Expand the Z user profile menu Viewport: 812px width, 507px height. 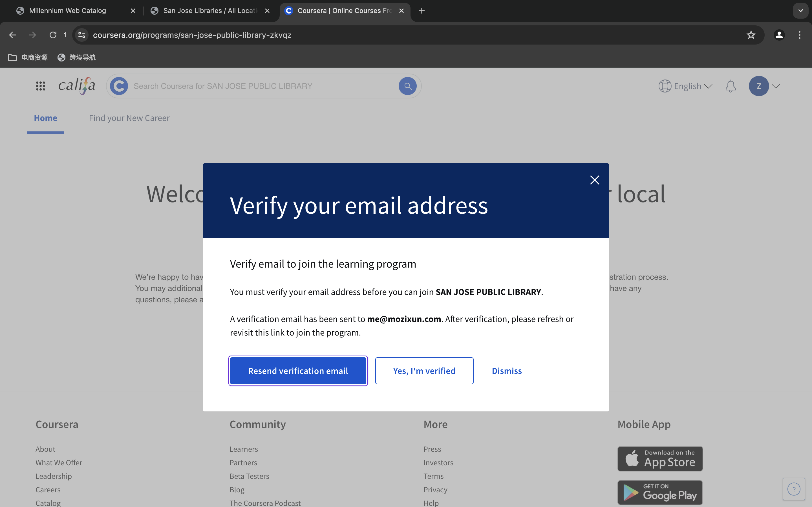[x=764, y=86]
